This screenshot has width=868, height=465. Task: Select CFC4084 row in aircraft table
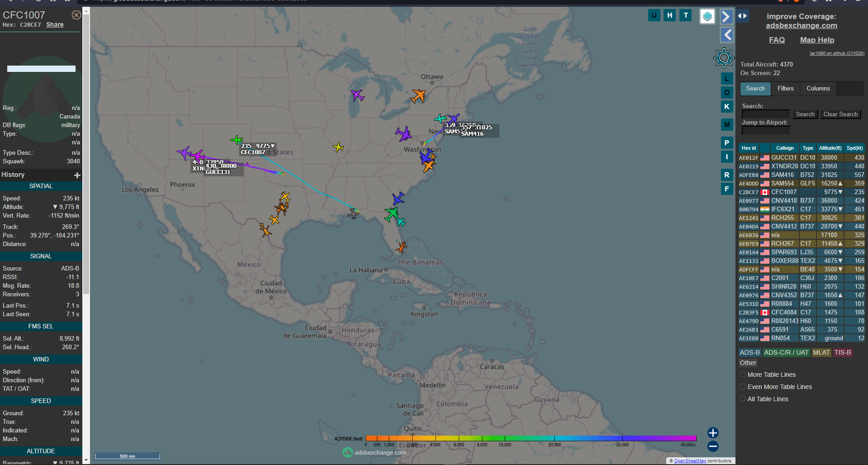[802, 313]
